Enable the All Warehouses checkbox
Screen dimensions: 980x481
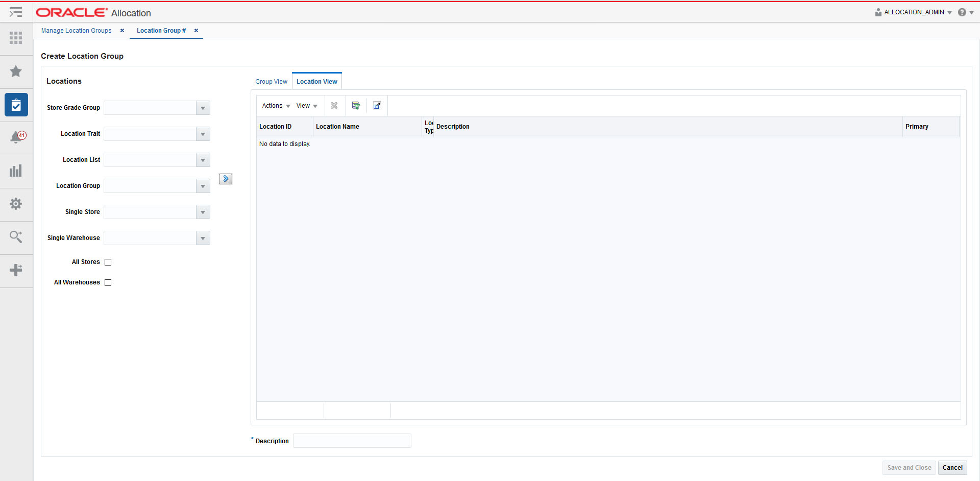tap(108, 282)
